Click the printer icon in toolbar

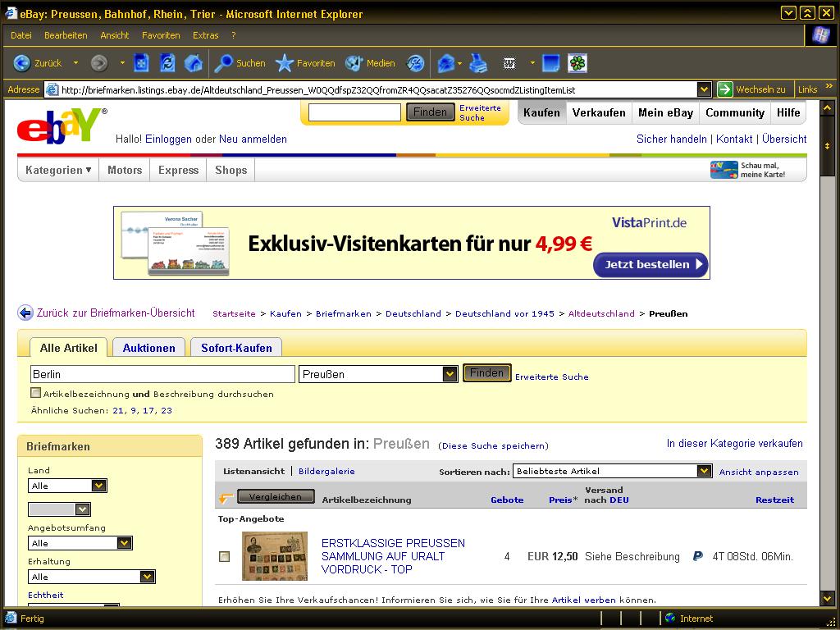pyautogui.click(x=478, y=63)
